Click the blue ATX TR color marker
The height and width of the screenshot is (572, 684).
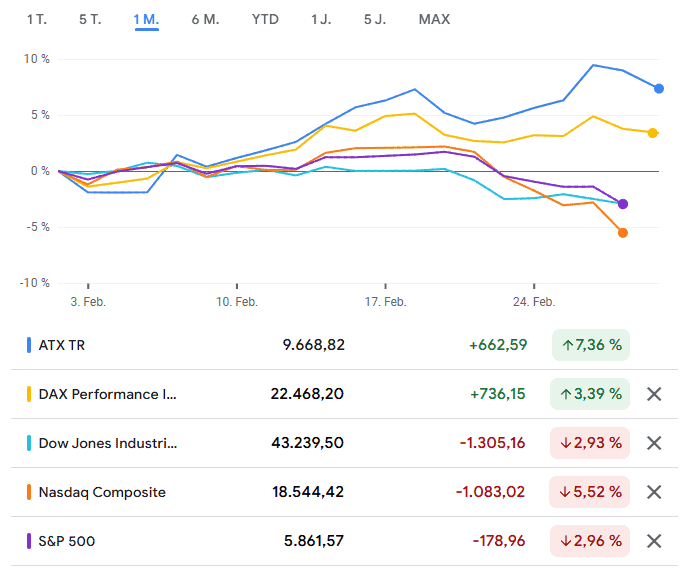click(29, 345)
